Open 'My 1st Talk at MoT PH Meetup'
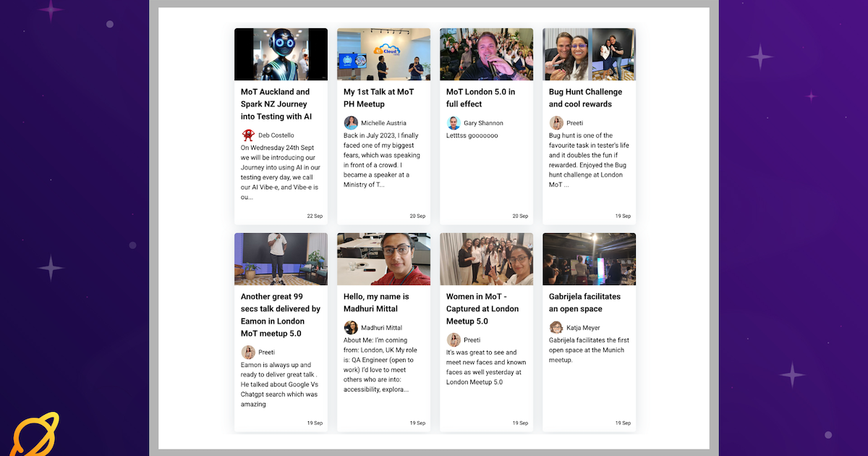The image size is (868, 456). coord(378,98)
